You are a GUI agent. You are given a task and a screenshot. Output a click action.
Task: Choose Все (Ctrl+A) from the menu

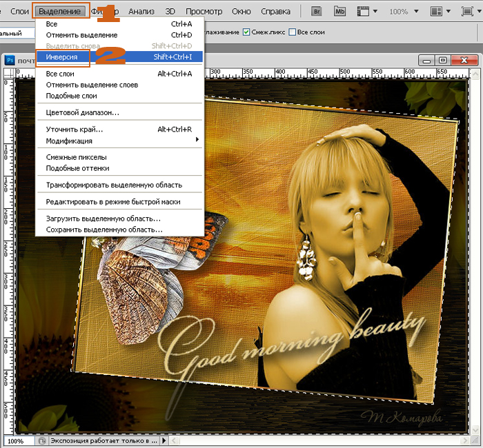click(x=119, y=24)
